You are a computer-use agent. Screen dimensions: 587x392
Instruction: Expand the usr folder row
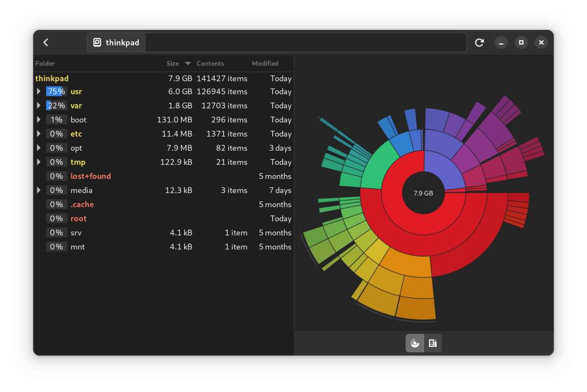pos(39,91)
